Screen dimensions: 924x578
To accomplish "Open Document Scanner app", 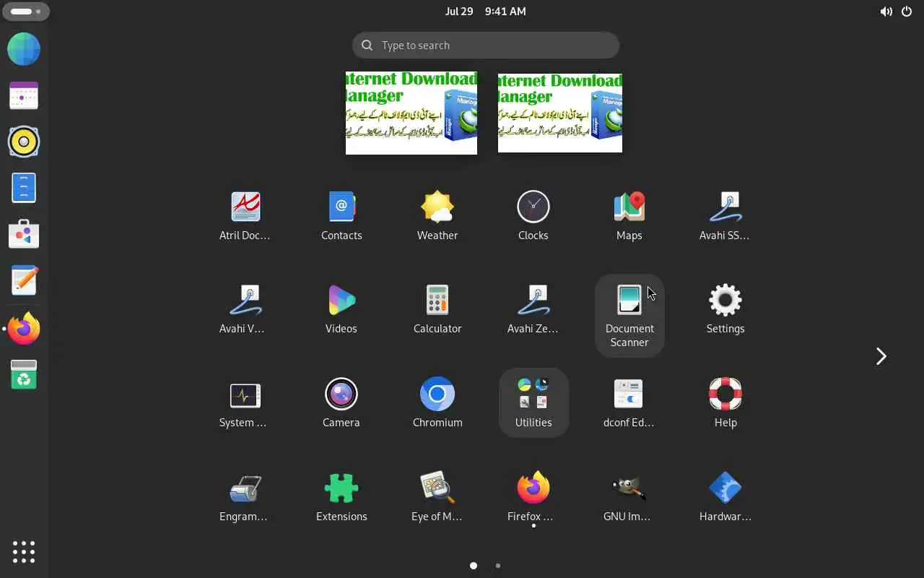I will tap(629, 315).
